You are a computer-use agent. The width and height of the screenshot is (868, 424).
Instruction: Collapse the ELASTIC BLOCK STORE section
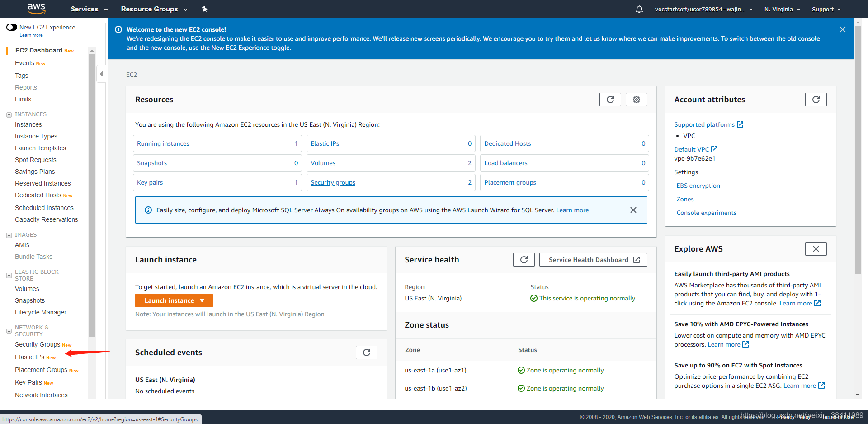click(x=9, y=275)
